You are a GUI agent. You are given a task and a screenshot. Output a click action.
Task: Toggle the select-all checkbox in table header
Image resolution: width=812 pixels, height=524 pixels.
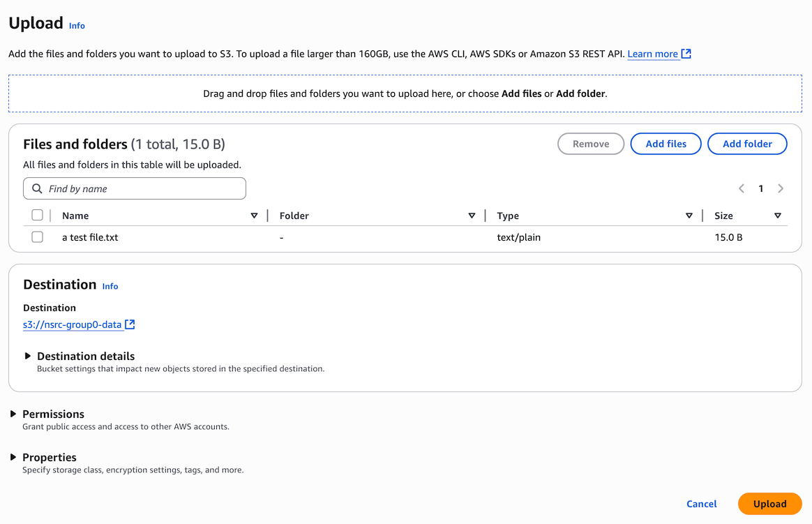38,216
